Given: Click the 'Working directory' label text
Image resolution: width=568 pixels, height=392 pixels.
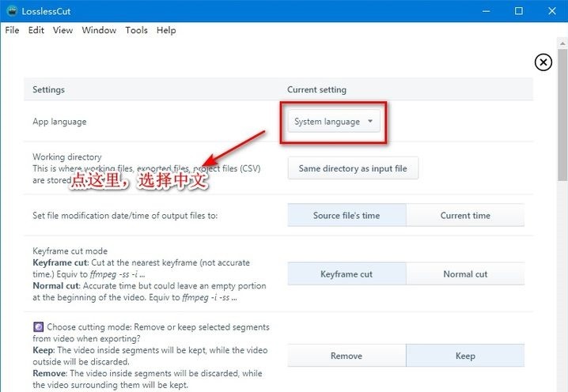Looking at the screenshot, I should pos(67,156).
